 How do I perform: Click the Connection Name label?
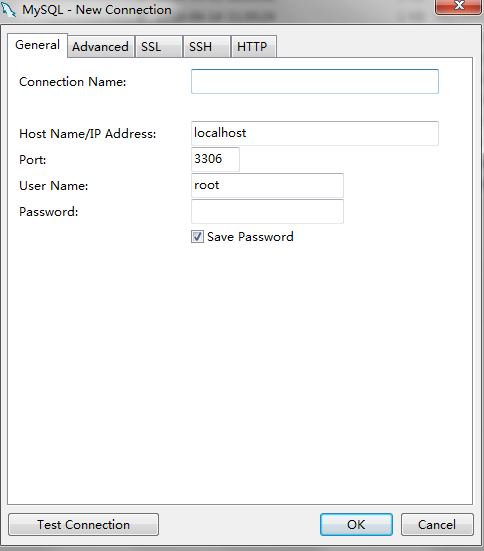click(72, 82)
